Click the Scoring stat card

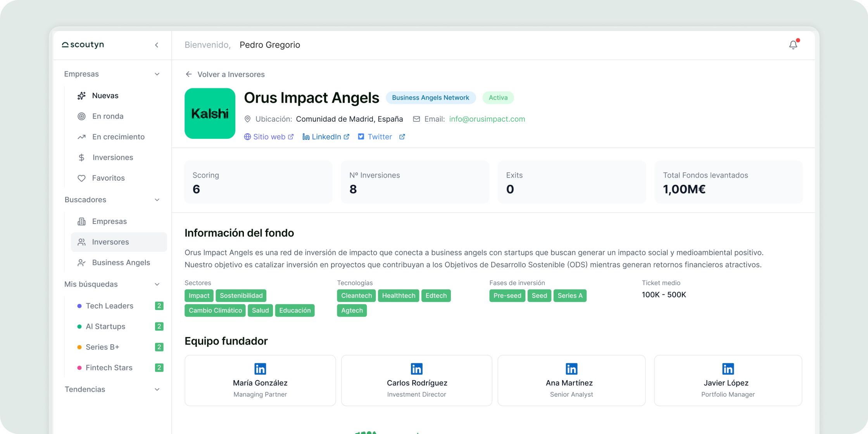coord(259,182)
